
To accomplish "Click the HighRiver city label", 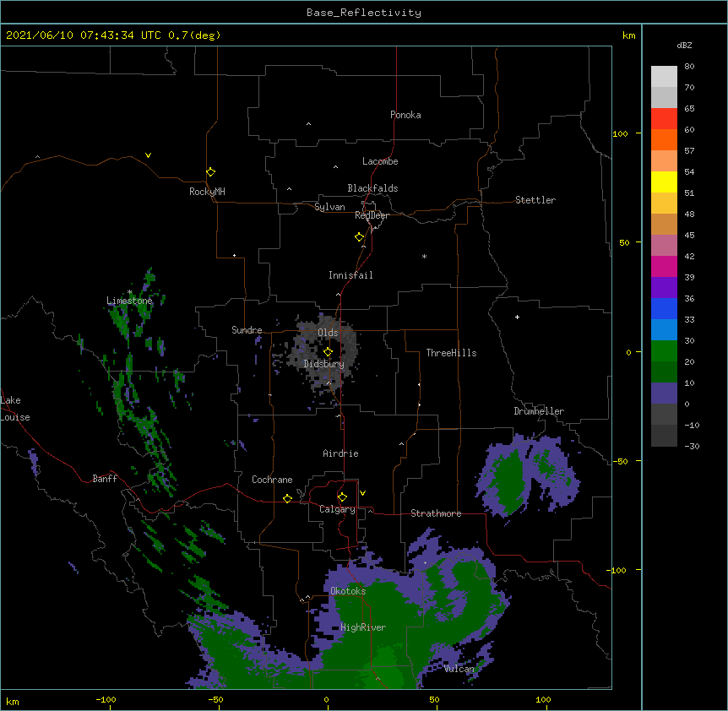I will [363, 627].
